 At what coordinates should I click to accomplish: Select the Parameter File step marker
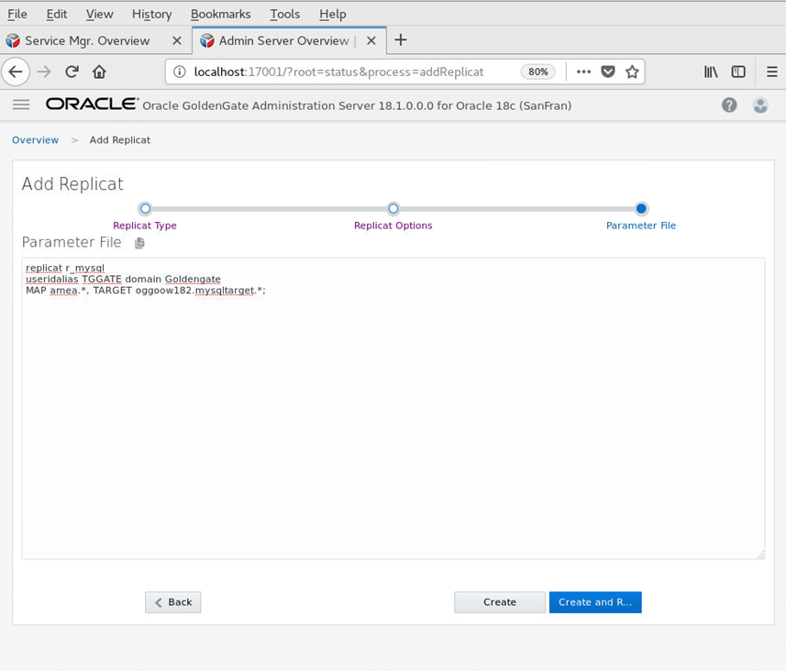click(x=640, y=208)
